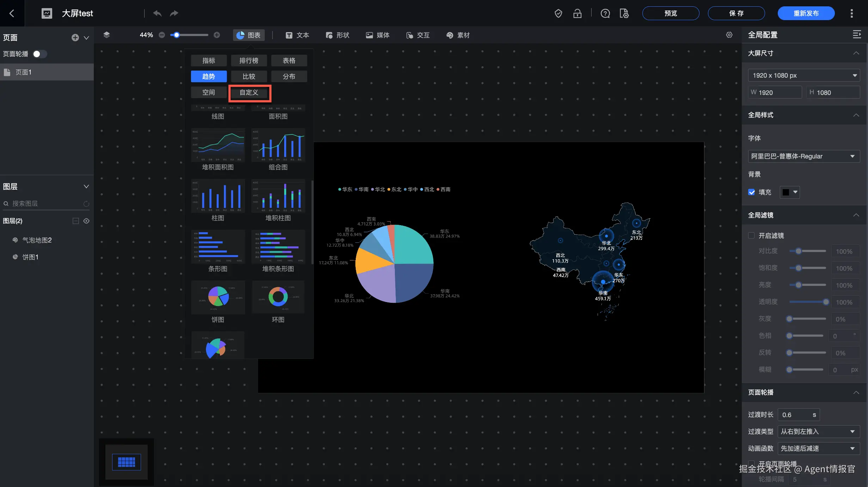This screenshot has width=868, height=487.
Task: Click the add page plus icon
Action: (x=75, y=38)
